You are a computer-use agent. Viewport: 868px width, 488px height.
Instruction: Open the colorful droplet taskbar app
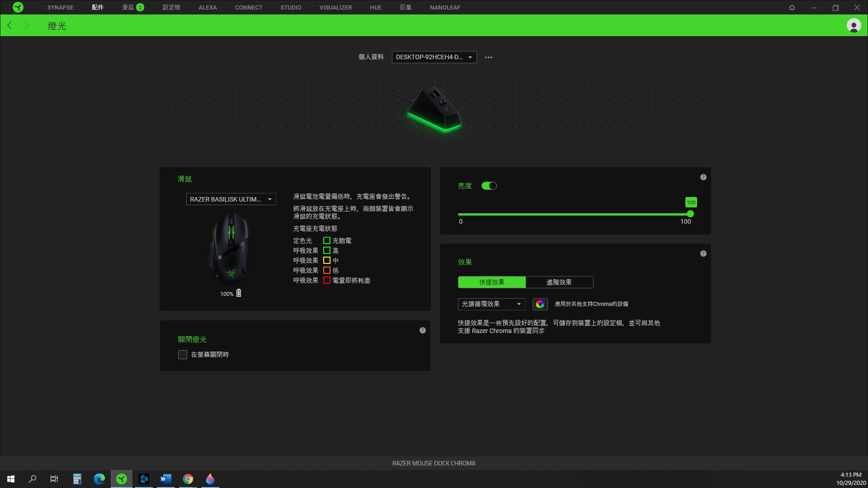[210, 479]
